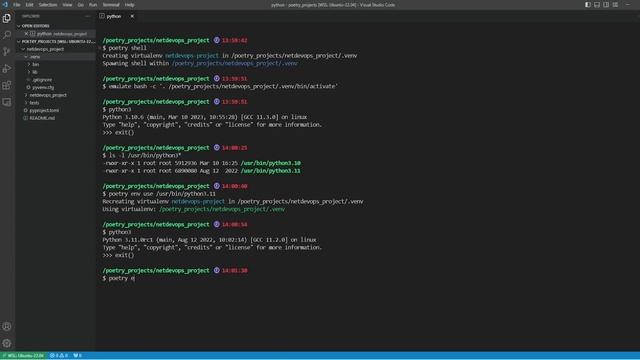Expand the tests folder
This screenshot has height=360, width=640.
[34, 103]
